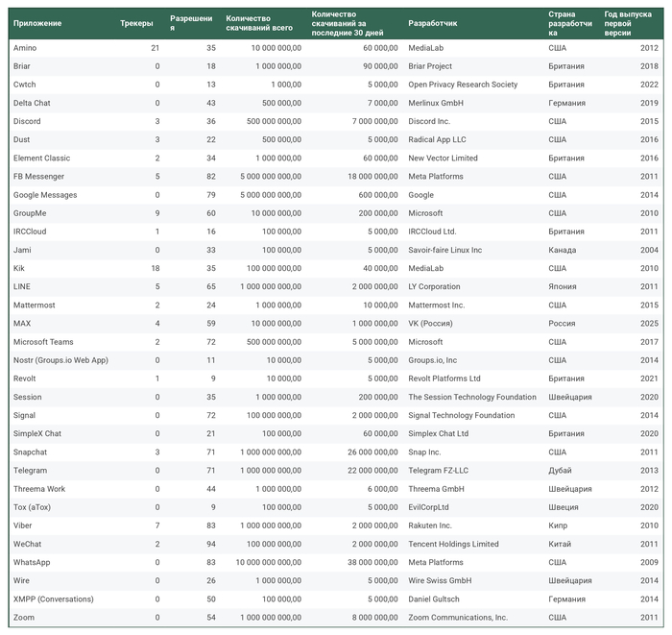Select the 'XMPP (Conversations)' app cell

(53, 599)
